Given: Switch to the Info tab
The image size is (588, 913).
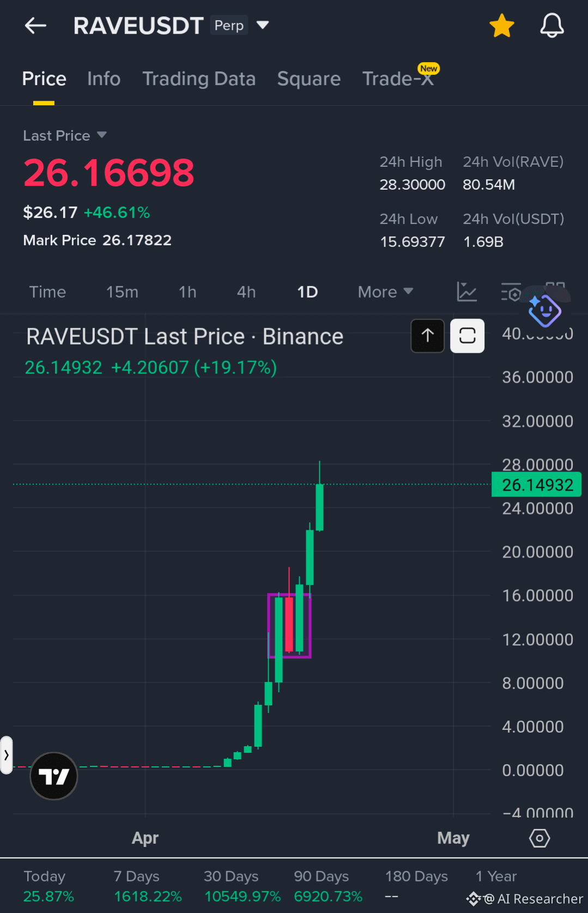Looking at the screenshot, I should coord(104,79).
